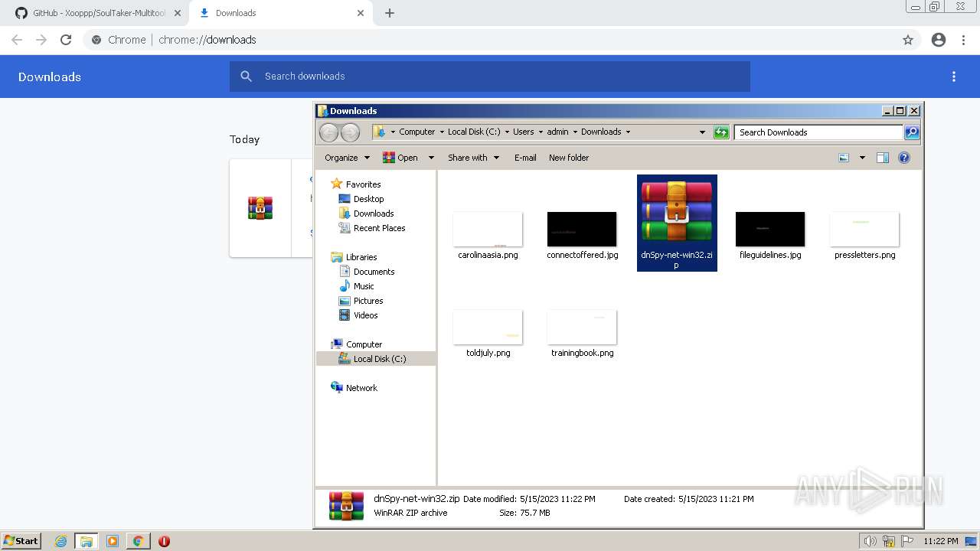
Task: Switch to GitHub Xooppp/SoulTaker tab
Action: (x=98, y=13)
